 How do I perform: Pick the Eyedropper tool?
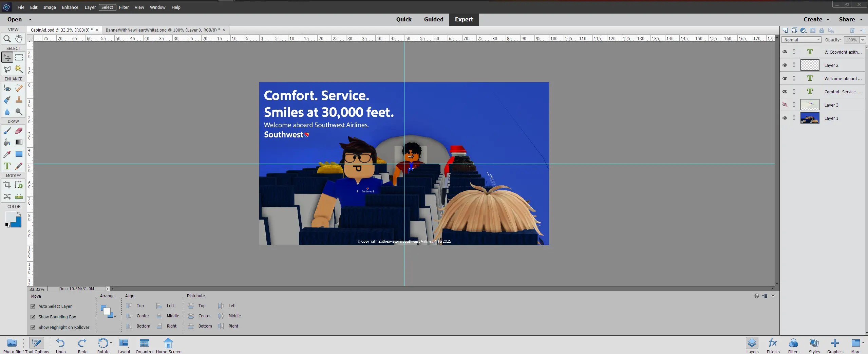7,154
